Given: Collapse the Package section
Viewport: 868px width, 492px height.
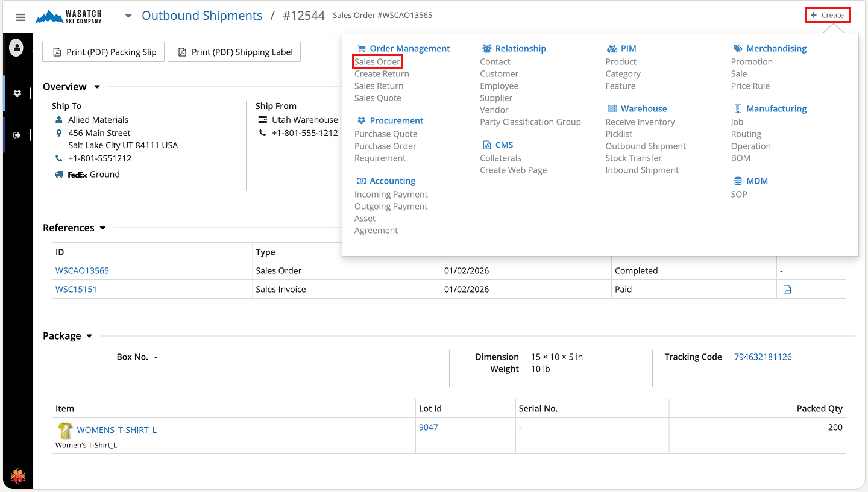Looking at the screenshot, I should tap(89, 336).
